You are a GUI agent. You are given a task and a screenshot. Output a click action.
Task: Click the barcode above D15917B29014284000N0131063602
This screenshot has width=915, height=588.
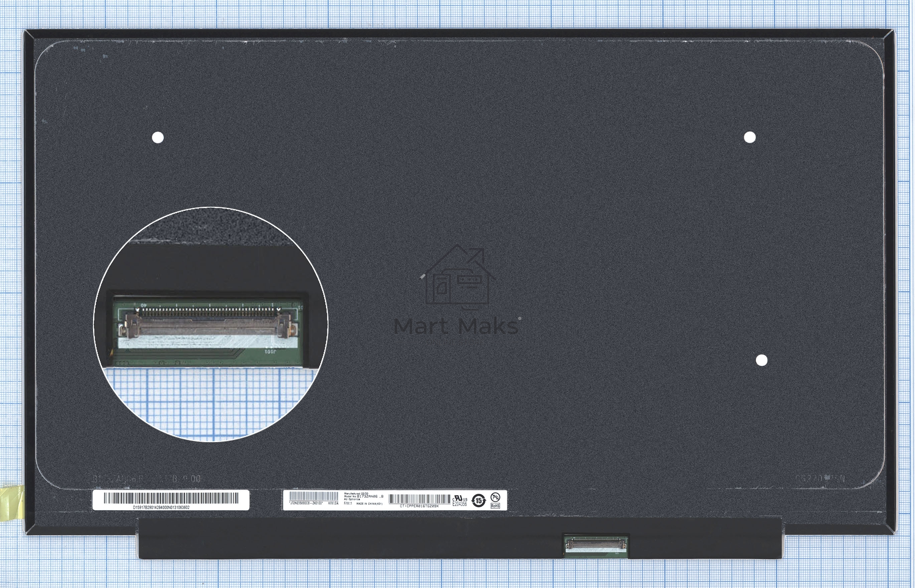click(171, 498)
